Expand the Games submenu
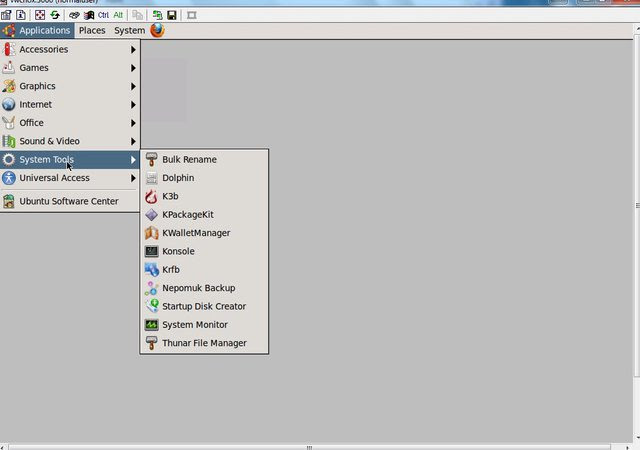 click(x=70, y=67)
